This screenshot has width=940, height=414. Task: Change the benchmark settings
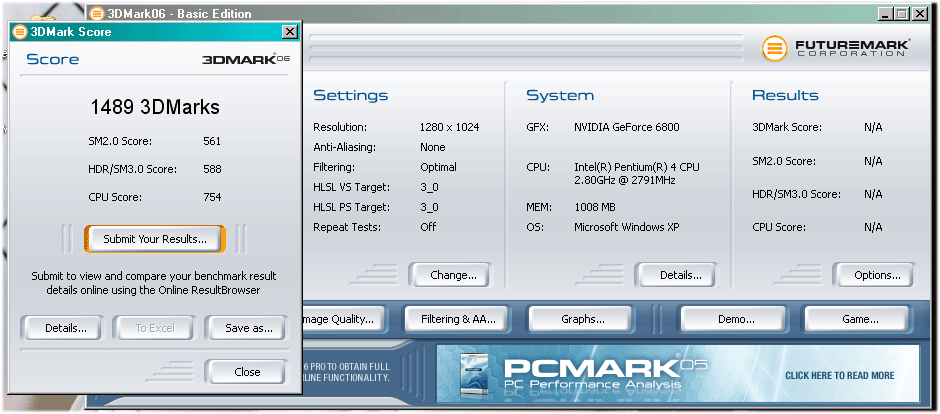tap(450, 275)
